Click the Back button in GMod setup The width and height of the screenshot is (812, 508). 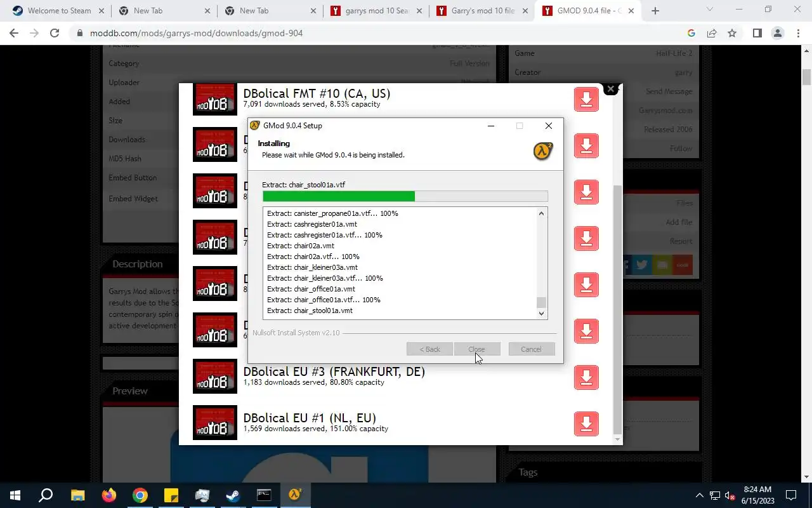[x=429, y=349]
